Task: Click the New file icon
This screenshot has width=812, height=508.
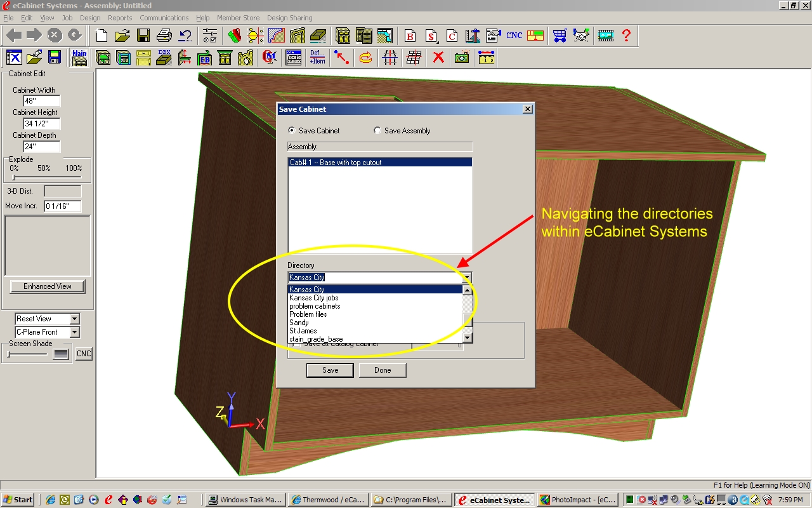Action: [101, 36]
